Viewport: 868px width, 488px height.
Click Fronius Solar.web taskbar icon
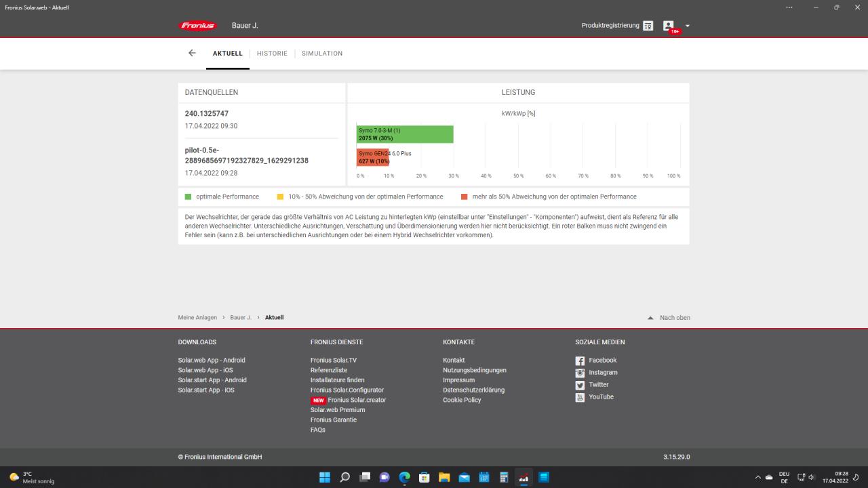click(524, 477)
